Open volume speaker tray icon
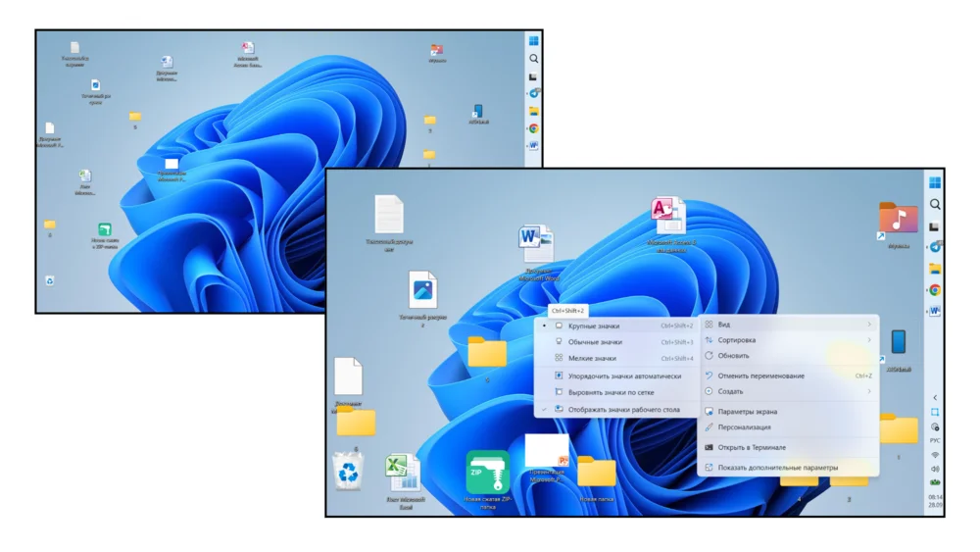980x552 pixels. click(x=935, y=469)
